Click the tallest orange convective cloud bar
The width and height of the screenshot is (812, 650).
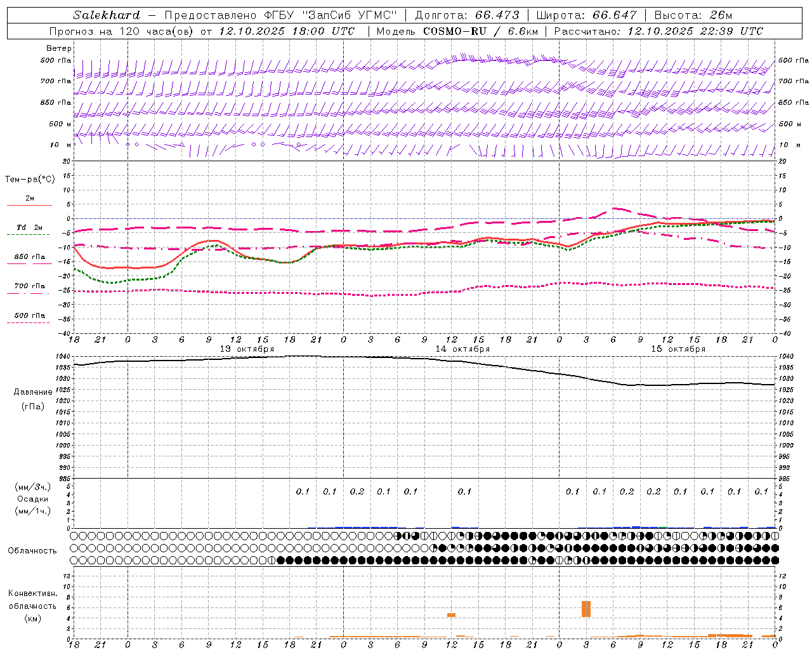[586, 609]
